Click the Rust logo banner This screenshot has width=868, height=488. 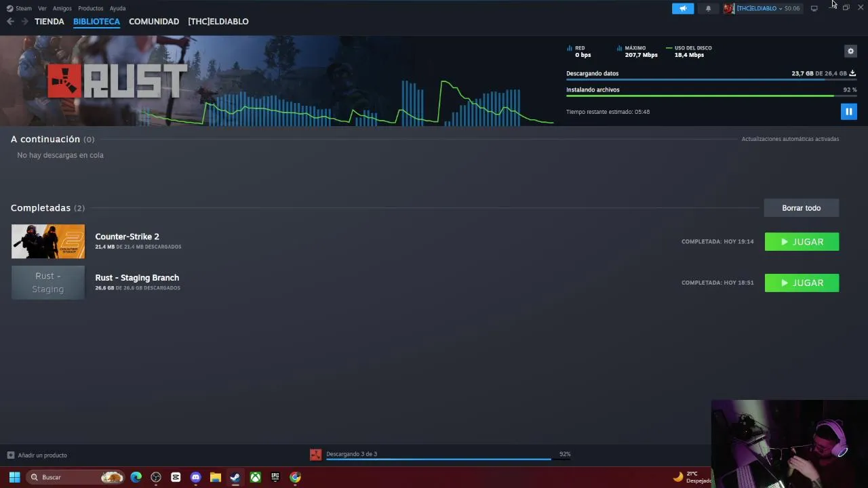point(117,81)
